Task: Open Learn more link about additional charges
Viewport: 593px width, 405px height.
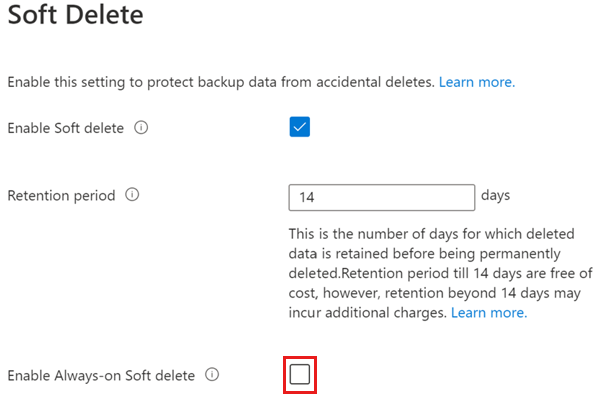Action: [x=489, y=313]
